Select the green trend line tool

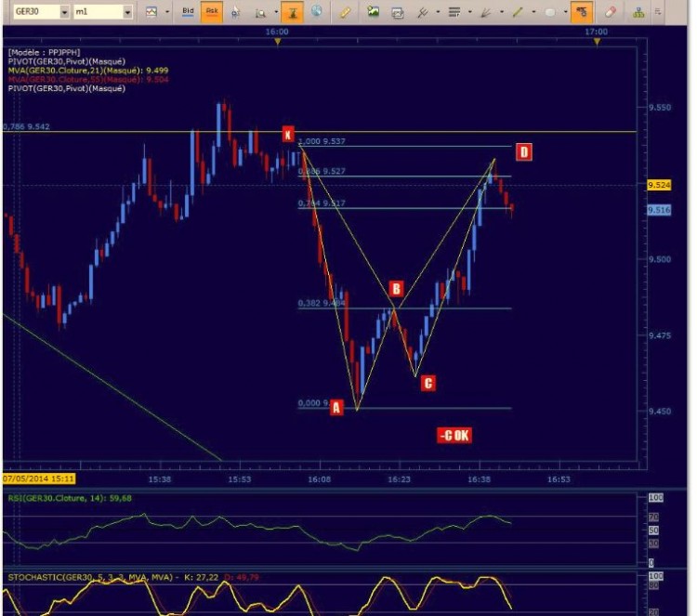click(x=518, y=12)
